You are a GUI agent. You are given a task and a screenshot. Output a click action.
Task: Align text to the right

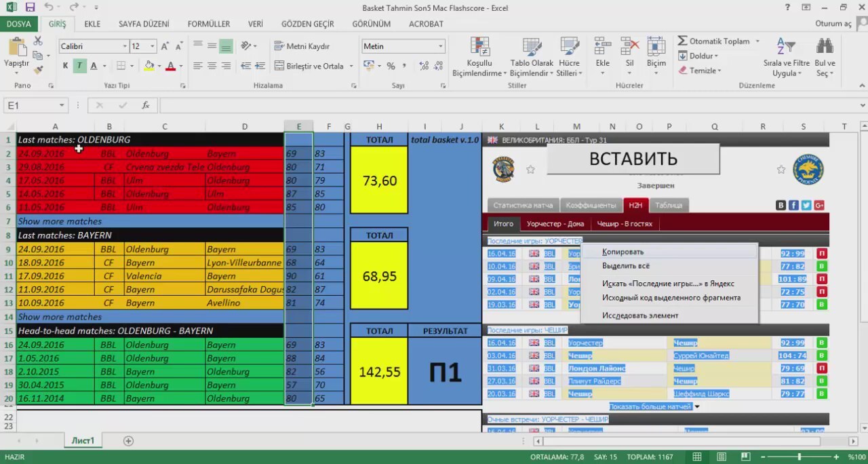226,66
